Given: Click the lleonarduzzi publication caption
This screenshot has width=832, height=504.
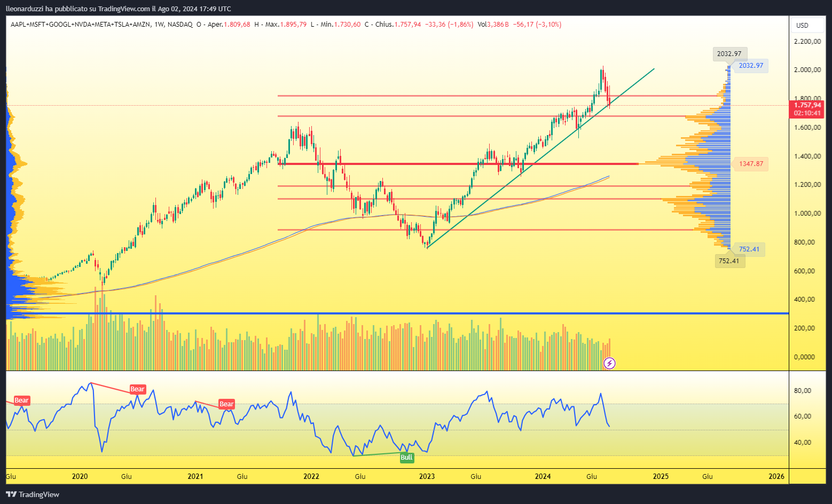Looking at the screenshot, I should [x=119, y=9].
